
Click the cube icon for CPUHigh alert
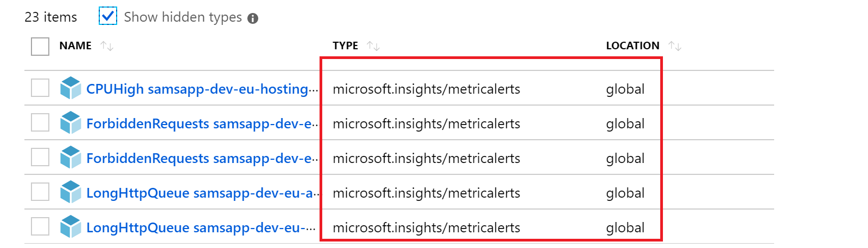click(71, 88)
